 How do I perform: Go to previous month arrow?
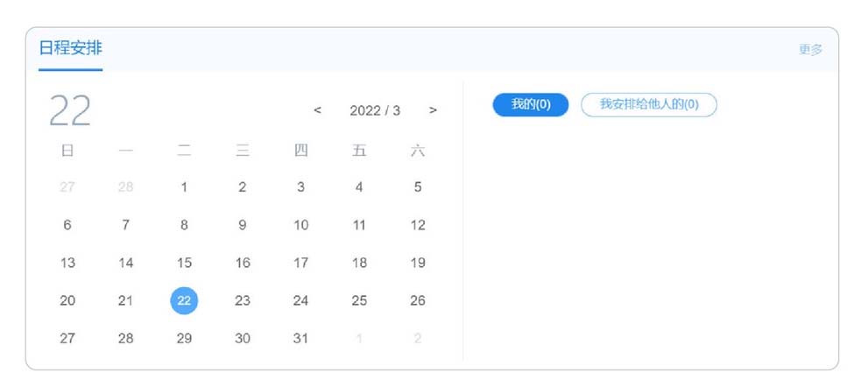[x=317, y=110]
